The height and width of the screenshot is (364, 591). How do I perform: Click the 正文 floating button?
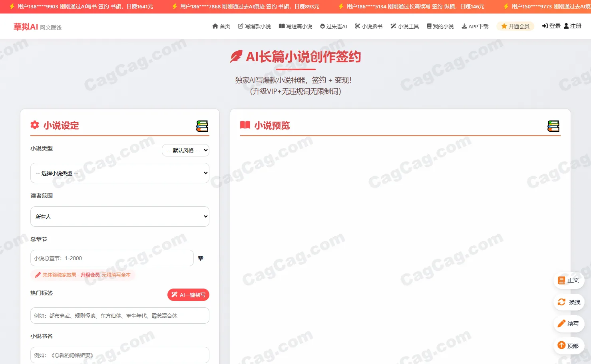569,280
